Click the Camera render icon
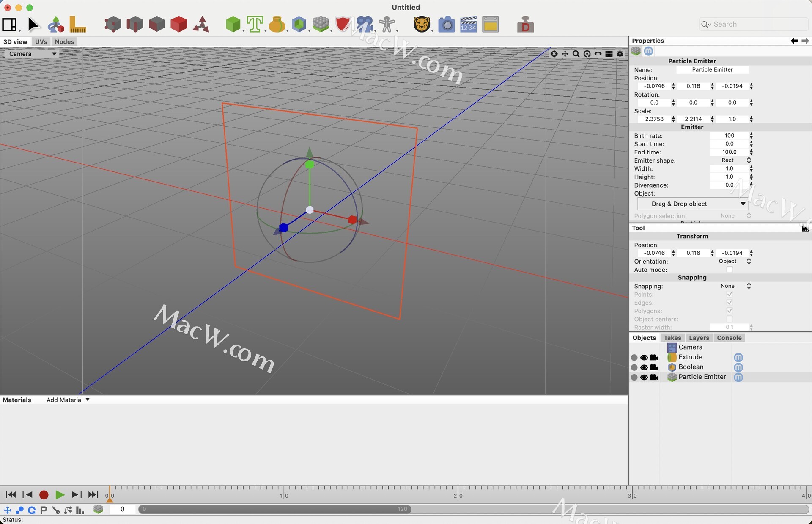The width and height of the screenshot is (812, 524). (446, 25)
